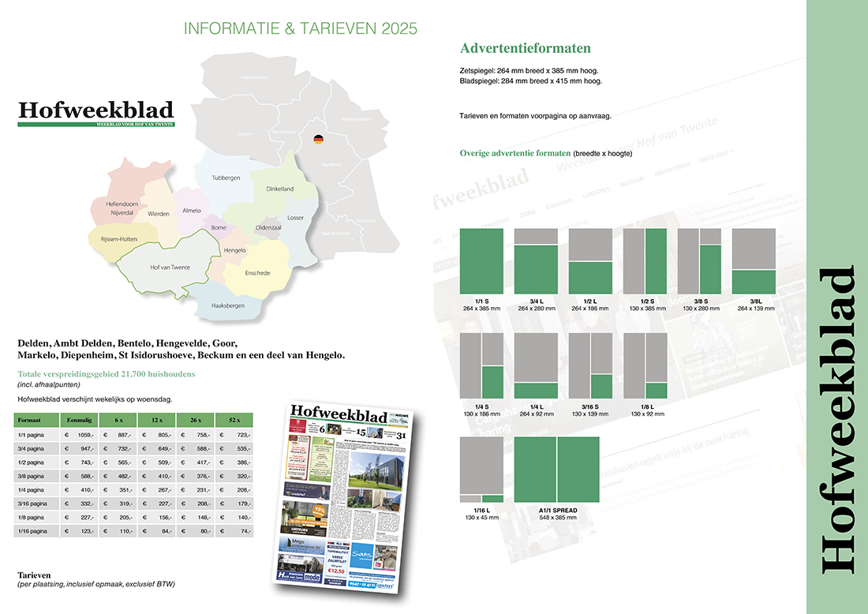This screenshot has width=868, height=614.
Task: Click the 'Overige advertentie formaten' subheading
Action: [514, 153]
